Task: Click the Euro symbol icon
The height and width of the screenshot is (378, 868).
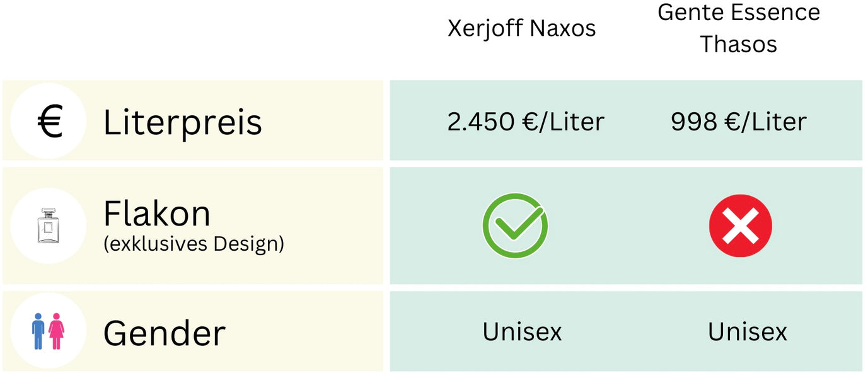Action: point(49,122)
